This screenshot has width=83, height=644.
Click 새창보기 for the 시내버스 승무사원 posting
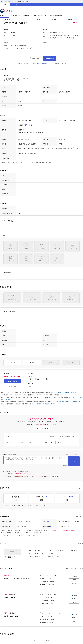click(x=74, y=602)
